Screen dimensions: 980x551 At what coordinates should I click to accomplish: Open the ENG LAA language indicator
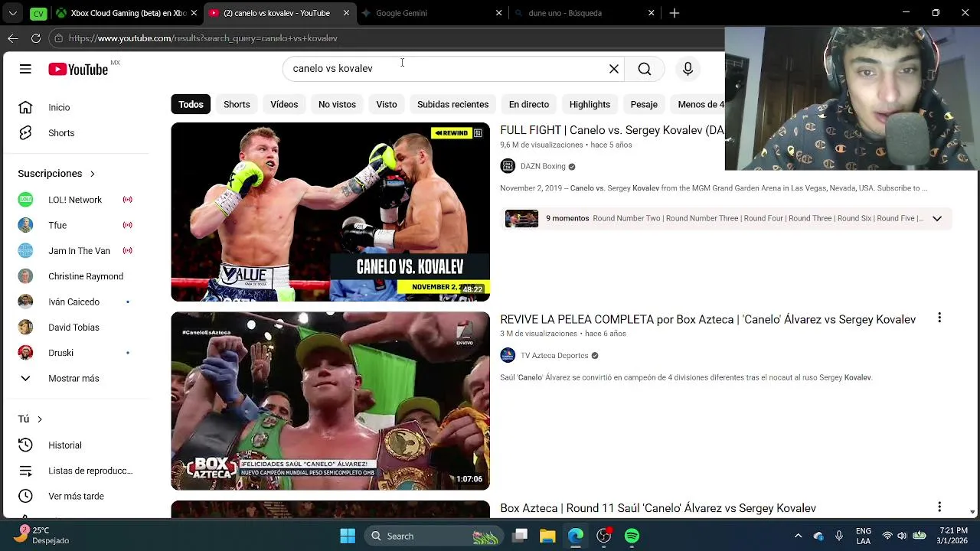coord(863,536)
